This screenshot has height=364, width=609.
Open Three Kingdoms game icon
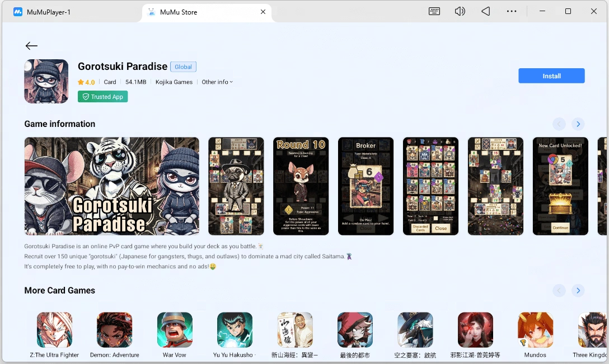click(592, 330)
